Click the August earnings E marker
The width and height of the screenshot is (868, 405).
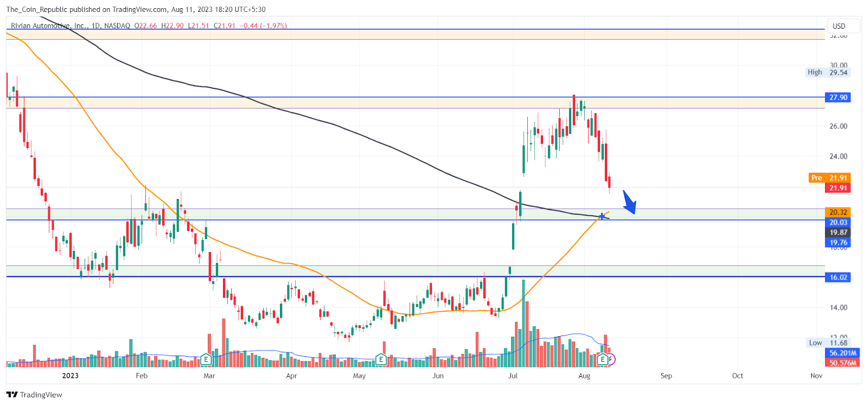click(x=602, y=359)
